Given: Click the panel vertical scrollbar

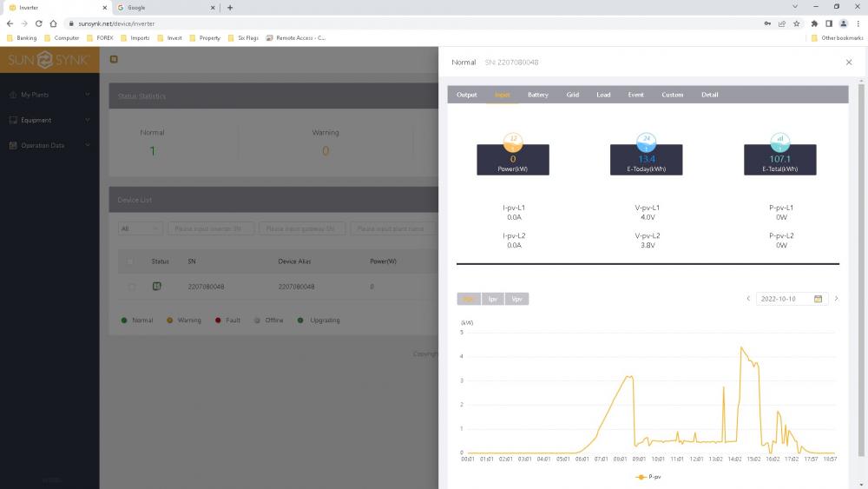Looking at the screenshot, I should pos(861,268).
